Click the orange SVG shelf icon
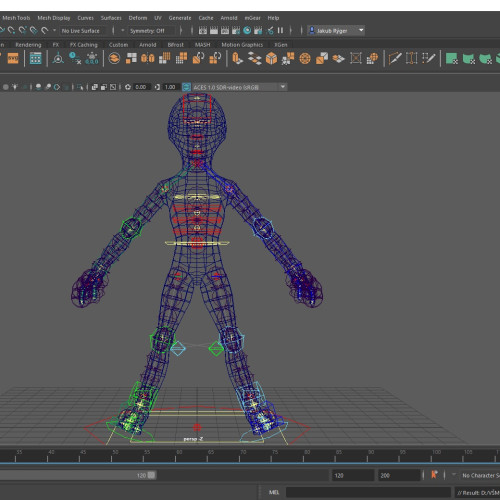This screenshot has width=500, height=500. click(x=13, y=58)
